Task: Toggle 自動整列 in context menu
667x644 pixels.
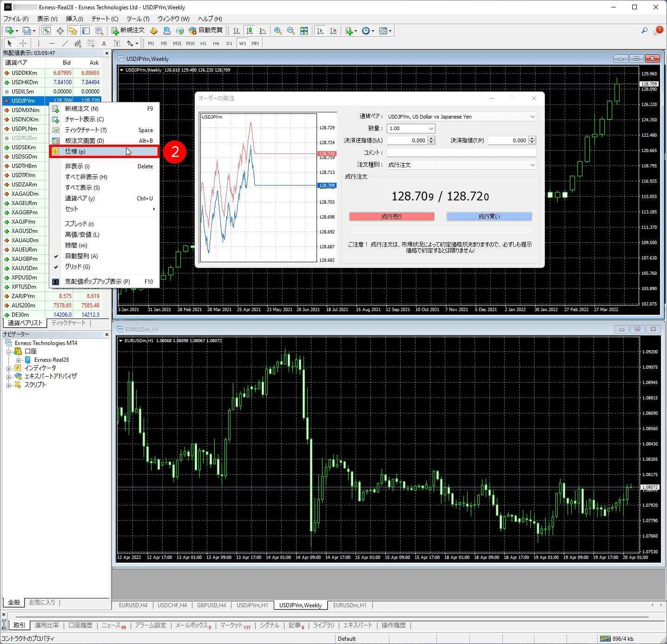Action: click(104, 256)
